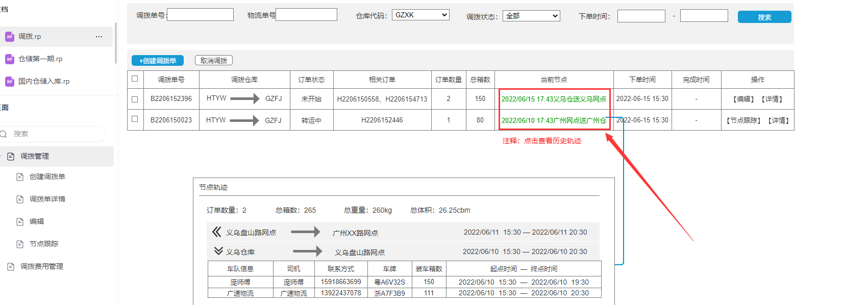
Task: Open the three-dot menu for 调拨.rp
Action: 99,37
